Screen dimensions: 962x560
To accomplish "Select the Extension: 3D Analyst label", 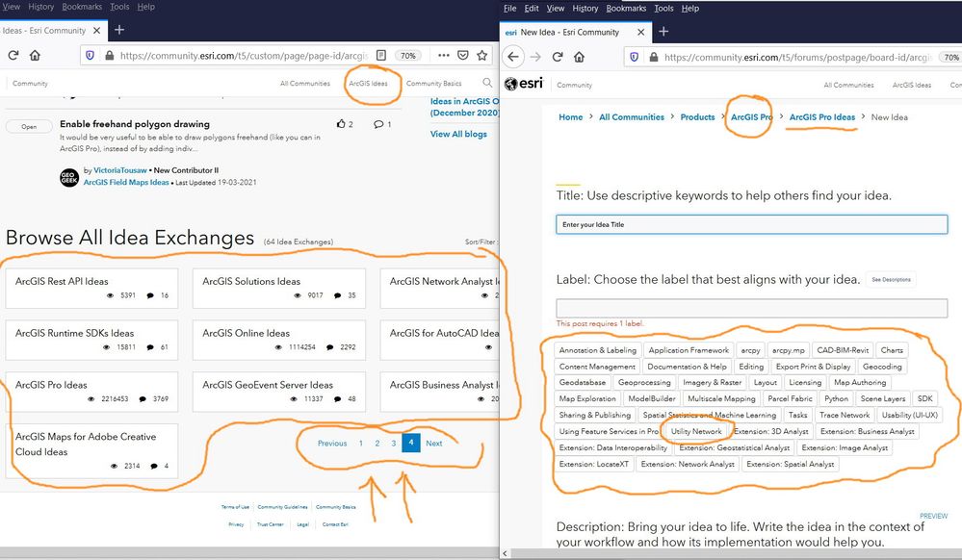I will tap(771, 431).
